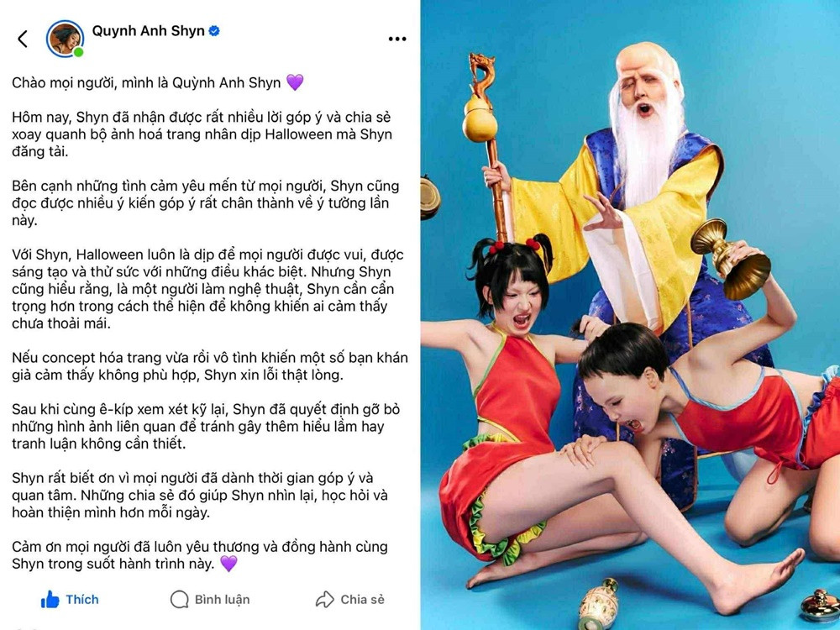This screenshot has width=840, height=630.
Task: Click the green online status dot
Action: (x=78, y=52)
